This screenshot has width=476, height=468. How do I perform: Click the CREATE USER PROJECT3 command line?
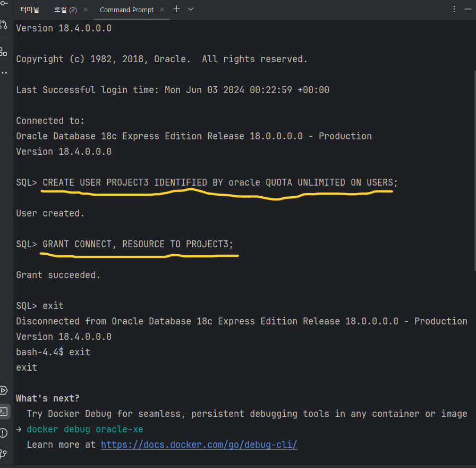click(207, 182)
